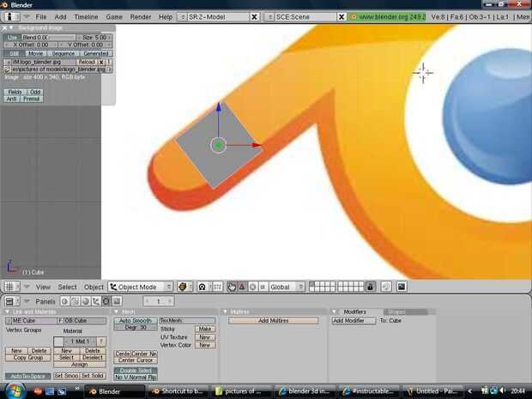This screenshot has height=399, width=532.
Task: Open the Logic context panel icon
Action: tap(65, 301)
